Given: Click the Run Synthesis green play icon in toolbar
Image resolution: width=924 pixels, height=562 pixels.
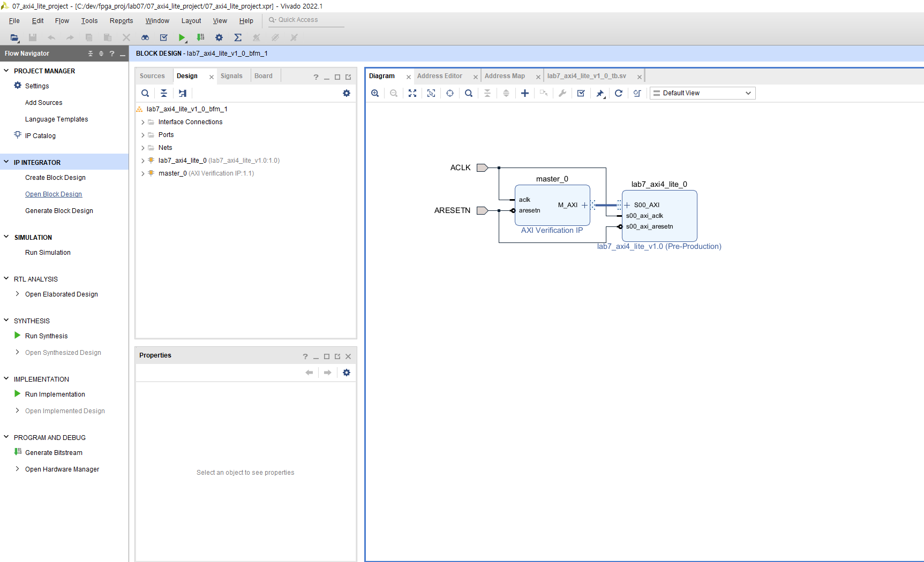Looking at the screenshot, I should coord(182,37).
